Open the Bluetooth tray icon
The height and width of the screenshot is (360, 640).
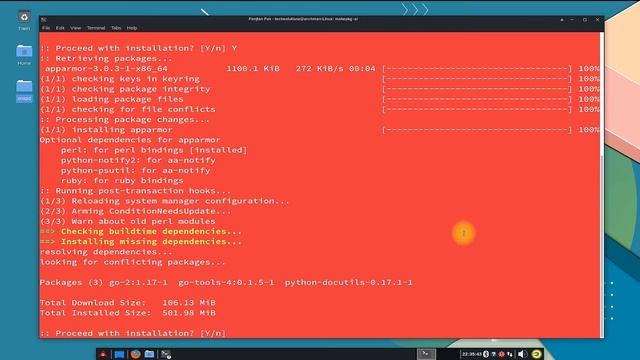[x=486, y=354]
